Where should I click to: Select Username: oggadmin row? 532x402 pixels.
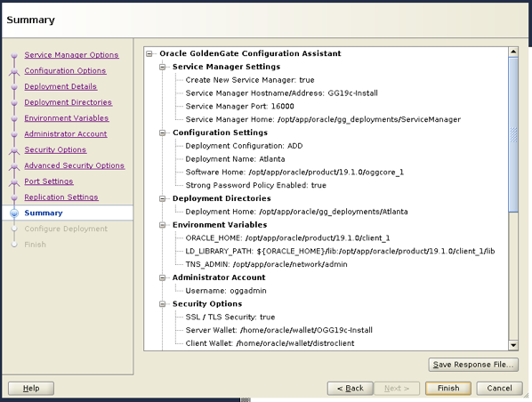pos(226,291)
